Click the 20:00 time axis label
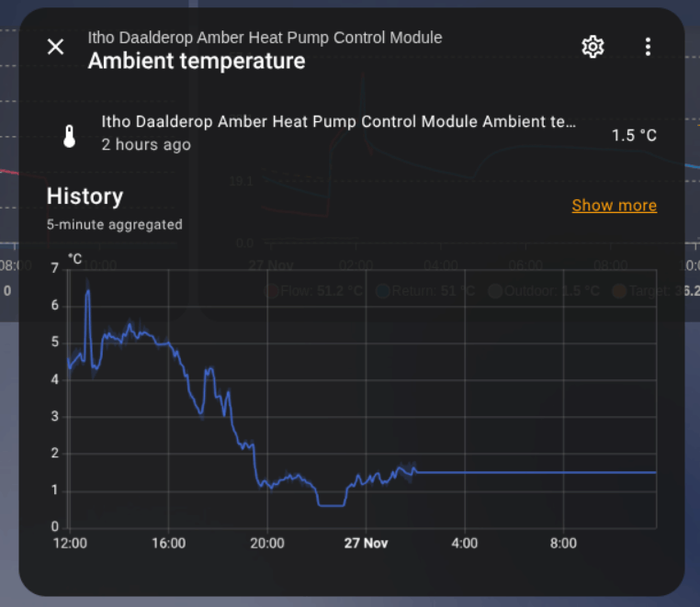Viewport: 700px width, 607px height. coord(266,543)
